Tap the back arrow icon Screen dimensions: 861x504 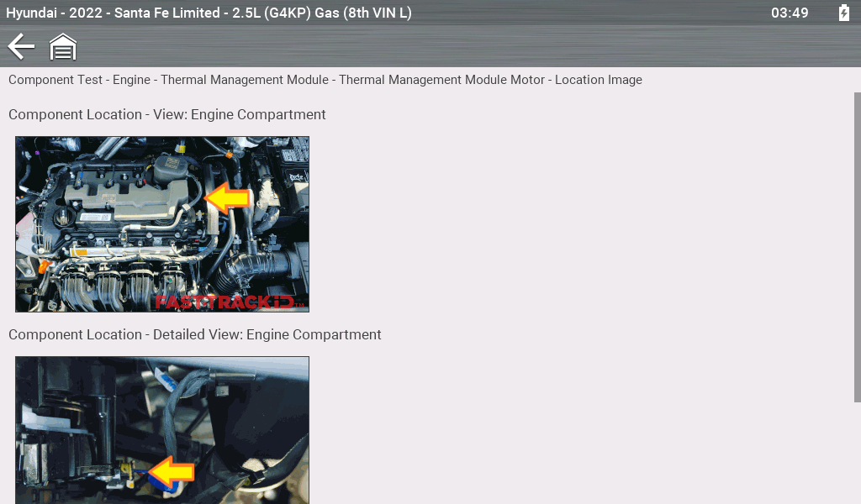pyautogui.click(x=21, y=46)
